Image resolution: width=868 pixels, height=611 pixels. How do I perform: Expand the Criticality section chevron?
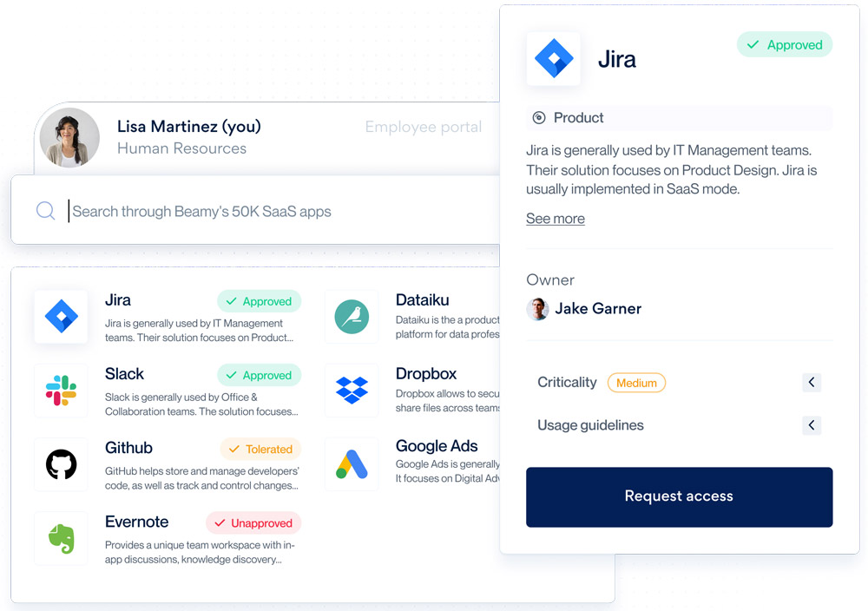point(812,382)
